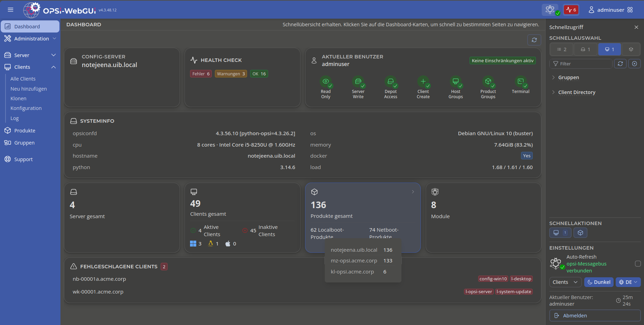Image resolution: width=644 pixels, height=325 pixels.
Task: Enable the Auto-Refresh checkbox
Action: point(638,263)
